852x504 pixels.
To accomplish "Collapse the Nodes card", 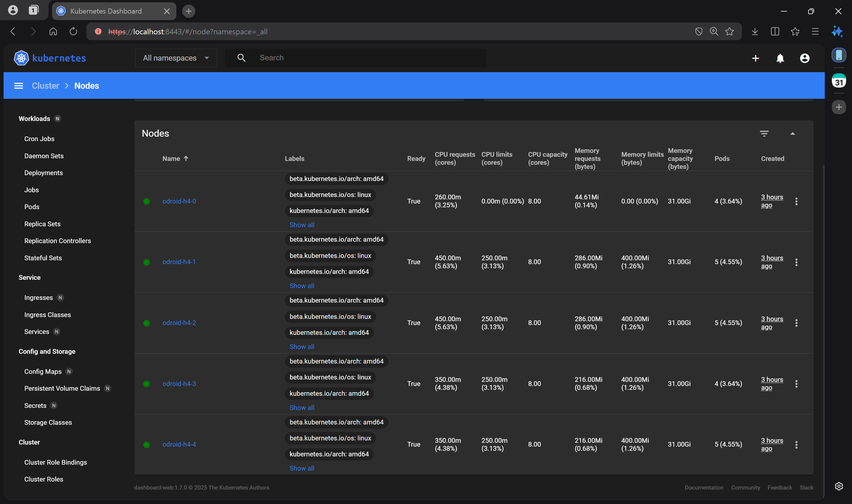I will [792, 133].
